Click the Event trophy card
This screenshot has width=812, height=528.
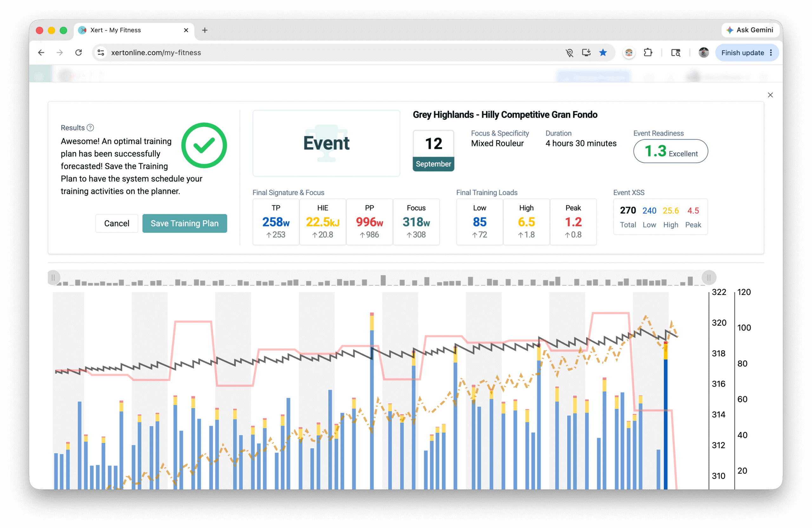point(326,143)
